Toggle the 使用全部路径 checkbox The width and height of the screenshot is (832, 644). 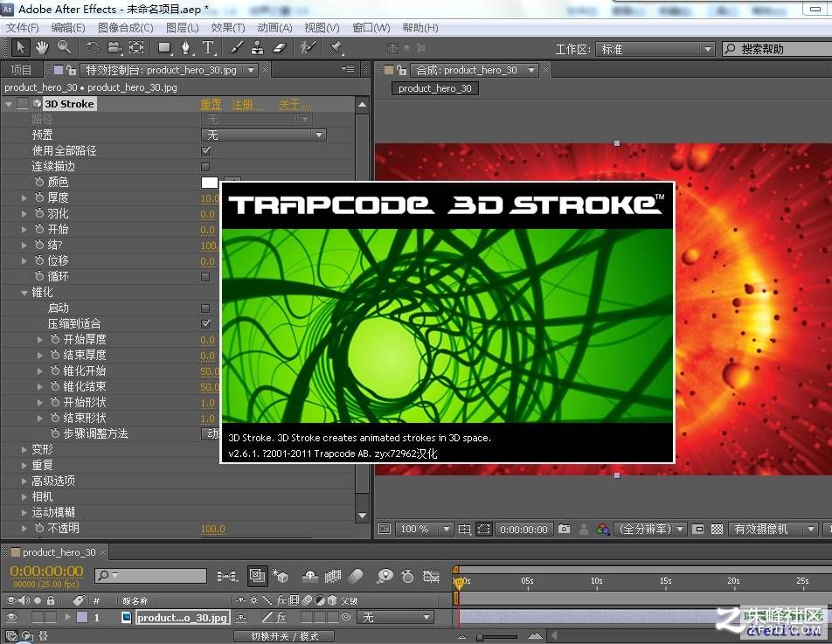(206, 150)
